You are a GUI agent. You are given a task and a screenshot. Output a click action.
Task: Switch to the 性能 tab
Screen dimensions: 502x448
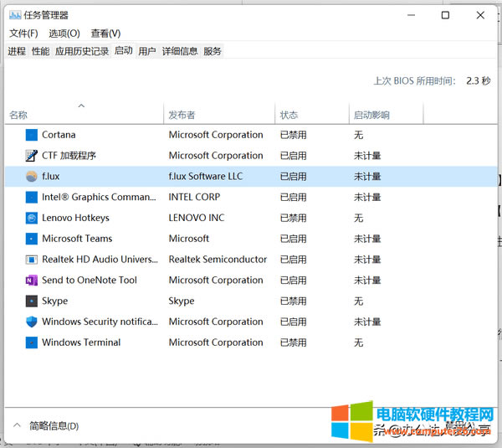click(x=40, y=51)
